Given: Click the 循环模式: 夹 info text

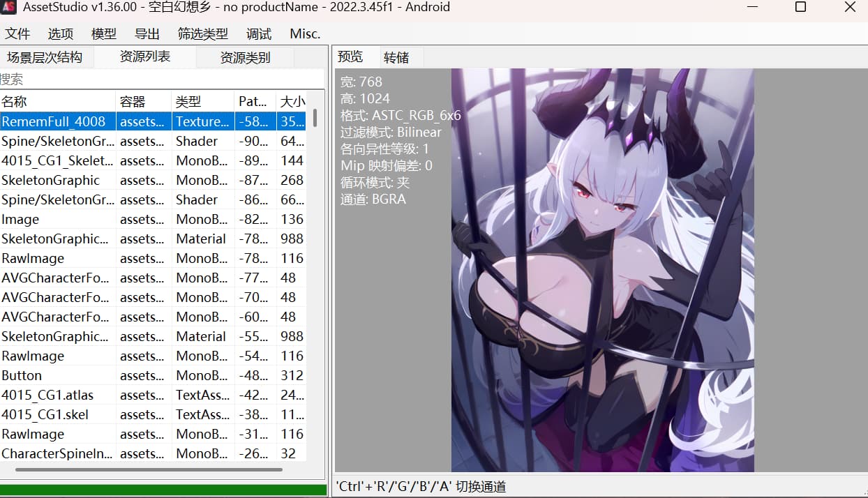Looking at the screenshot, I should 375,182.
